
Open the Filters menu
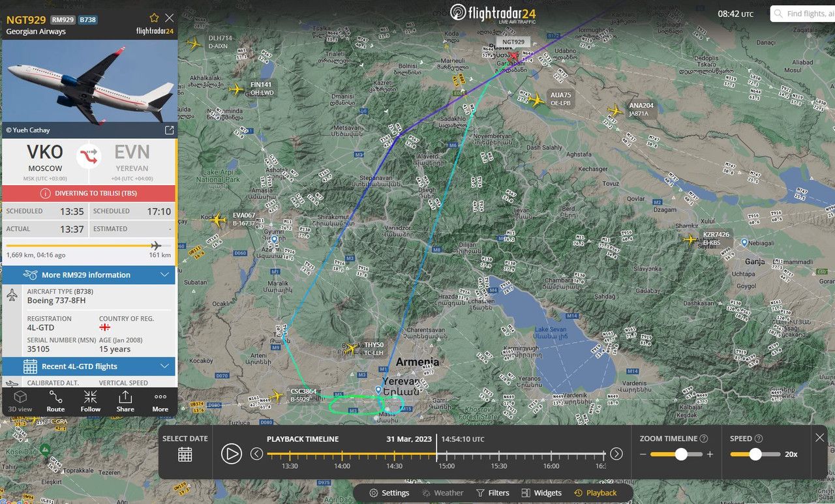(x=493, y=493)
